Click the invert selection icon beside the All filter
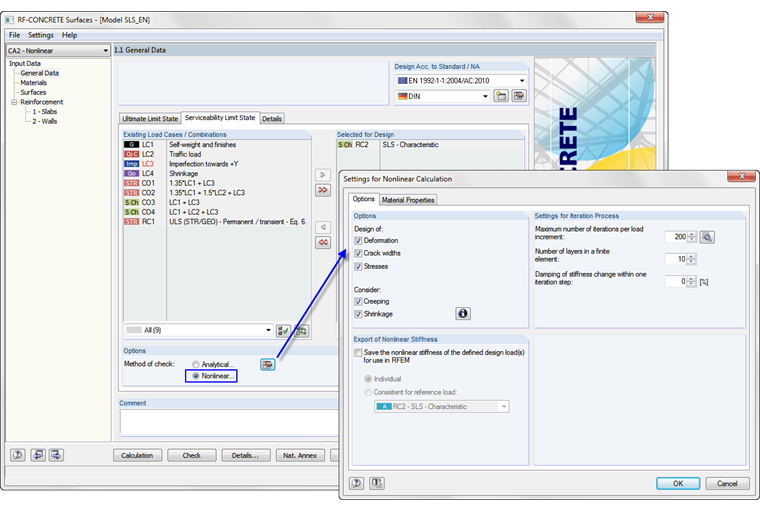The width and height of the screenshot is (760, 512). point(301,331)
